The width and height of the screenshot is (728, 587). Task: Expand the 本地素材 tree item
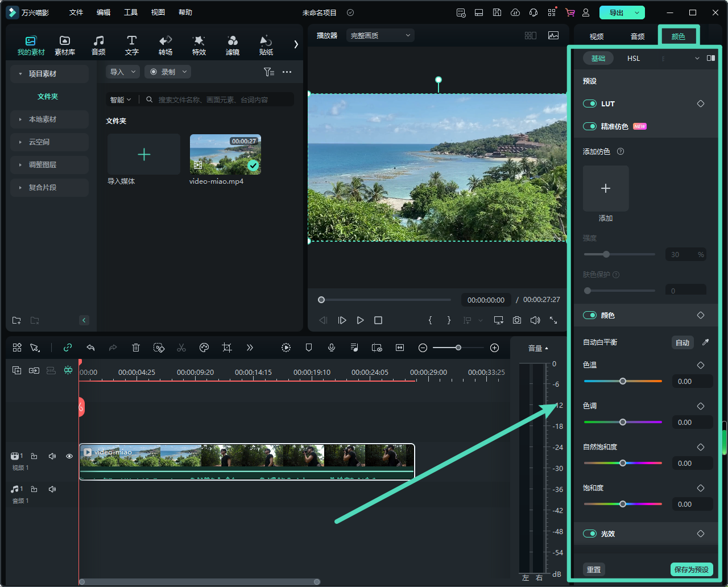pos(43,119)
